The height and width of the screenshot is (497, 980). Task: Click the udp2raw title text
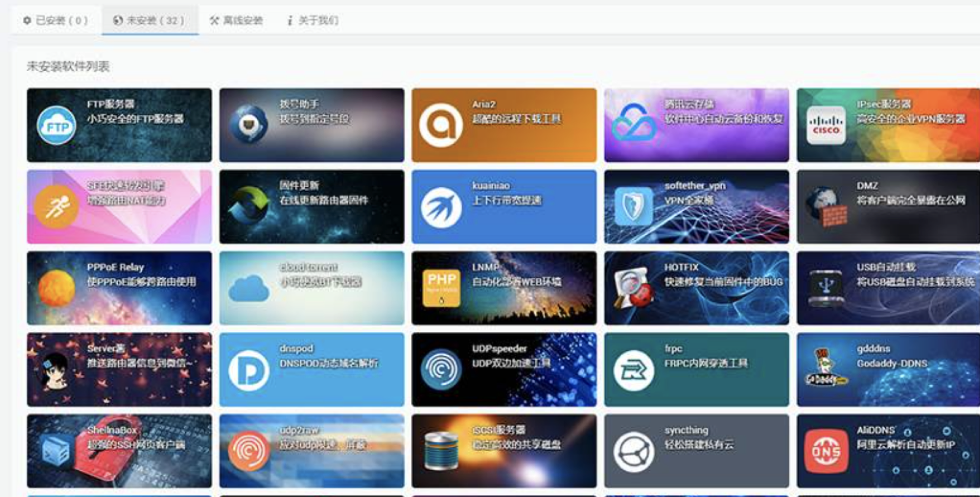tap(299, 430)
